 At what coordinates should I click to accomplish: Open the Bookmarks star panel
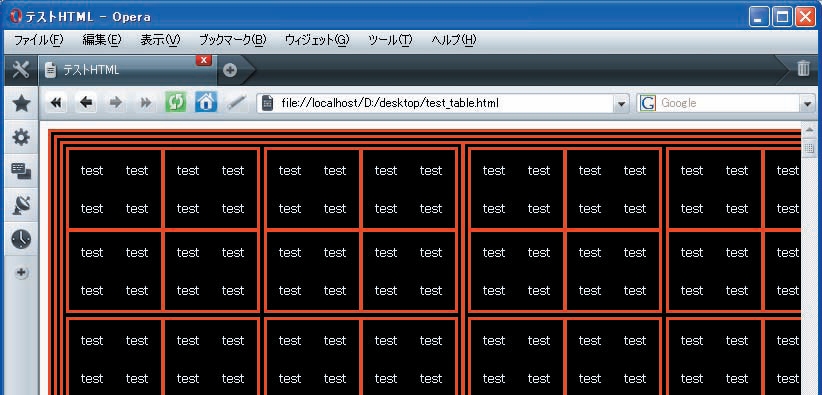(x=21, y=103)
